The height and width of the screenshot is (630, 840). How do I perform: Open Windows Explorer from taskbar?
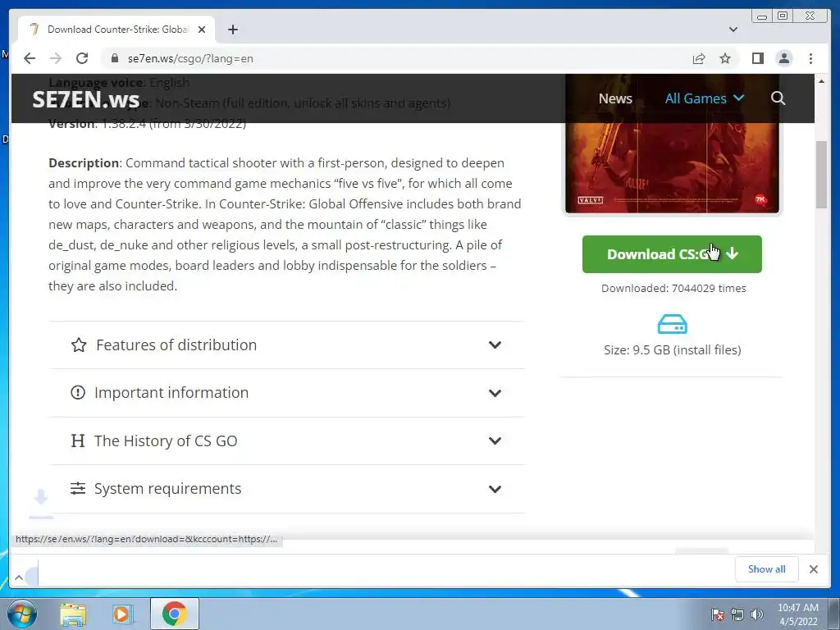[73, 614]
